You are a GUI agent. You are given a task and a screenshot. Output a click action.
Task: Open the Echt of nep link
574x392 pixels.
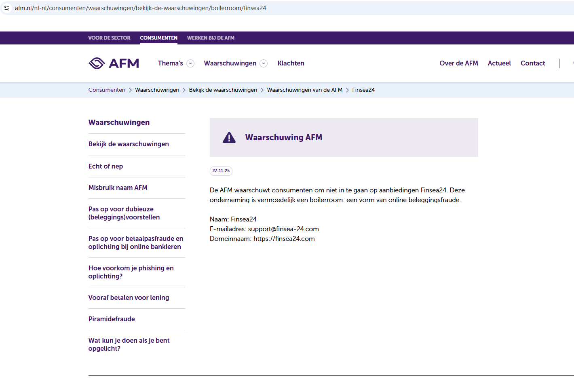click(x=106, y=166)
